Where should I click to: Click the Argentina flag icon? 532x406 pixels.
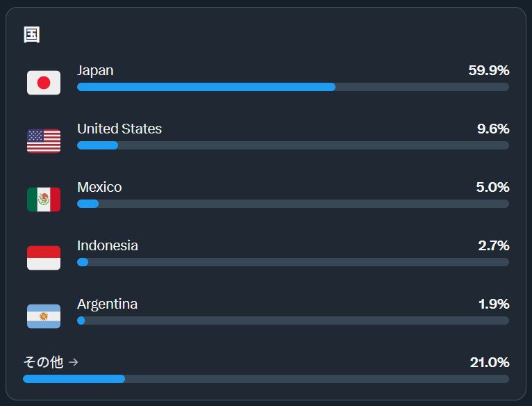pyautogui.click(x=44, y=316)
